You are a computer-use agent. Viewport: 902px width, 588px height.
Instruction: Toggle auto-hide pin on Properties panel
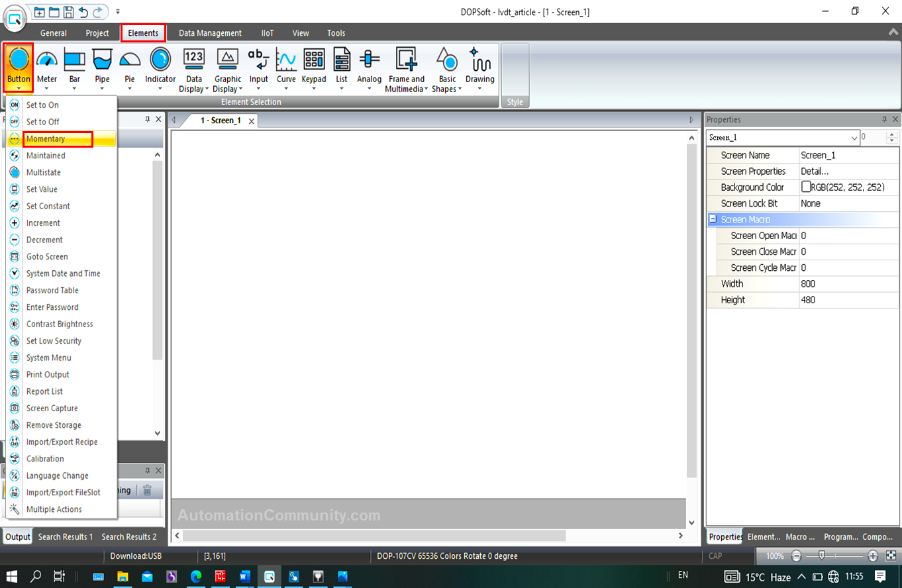pos(885,119)
